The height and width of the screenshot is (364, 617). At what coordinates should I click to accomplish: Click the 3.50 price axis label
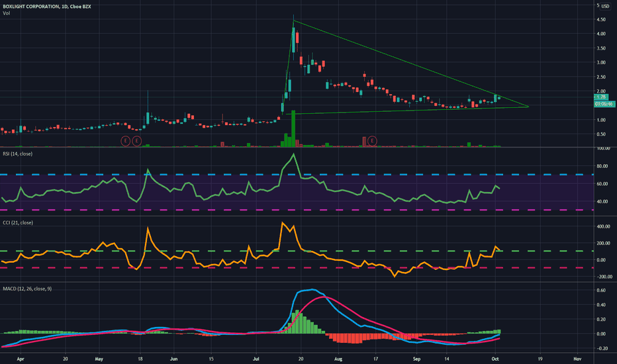pos(601,48)
